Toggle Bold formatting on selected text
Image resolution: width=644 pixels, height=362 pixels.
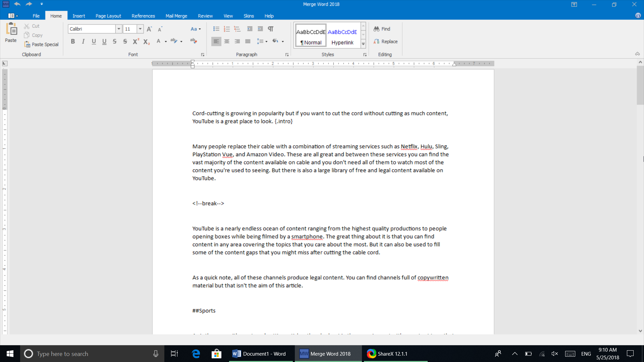click(x=72, y=41)
